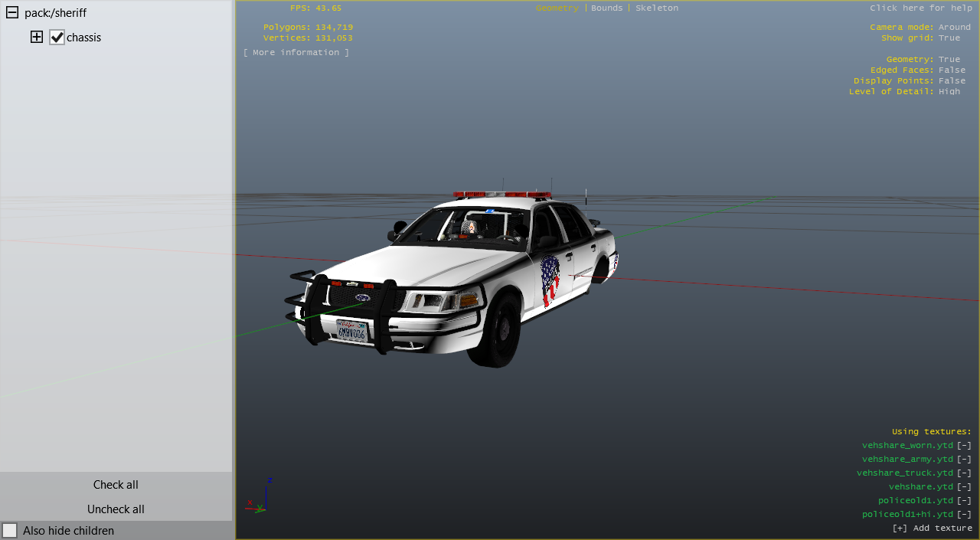Click Add texture at the bottom right
The height and width of the screenshot is (540, 980).
click(932, 529)
